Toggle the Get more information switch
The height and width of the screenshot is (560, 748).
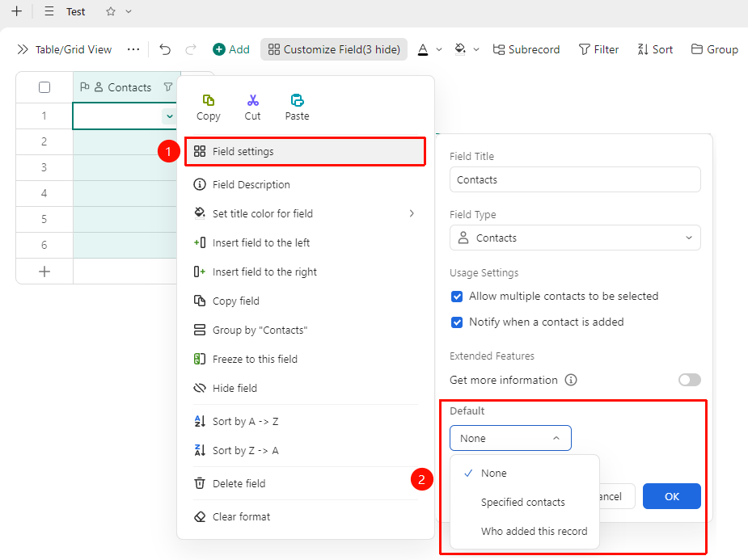point(689,380)
